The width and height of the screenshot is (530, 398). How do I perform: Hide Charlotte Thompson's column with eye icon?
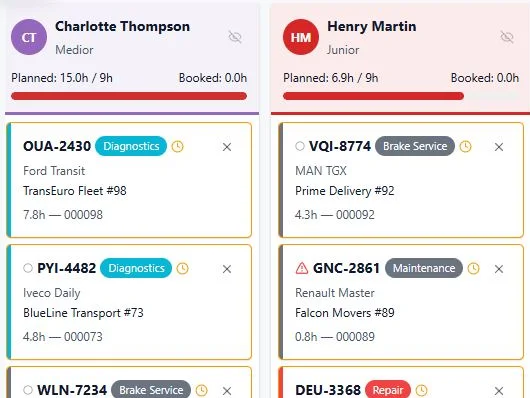pyautogui.click(x=235, y=37)
